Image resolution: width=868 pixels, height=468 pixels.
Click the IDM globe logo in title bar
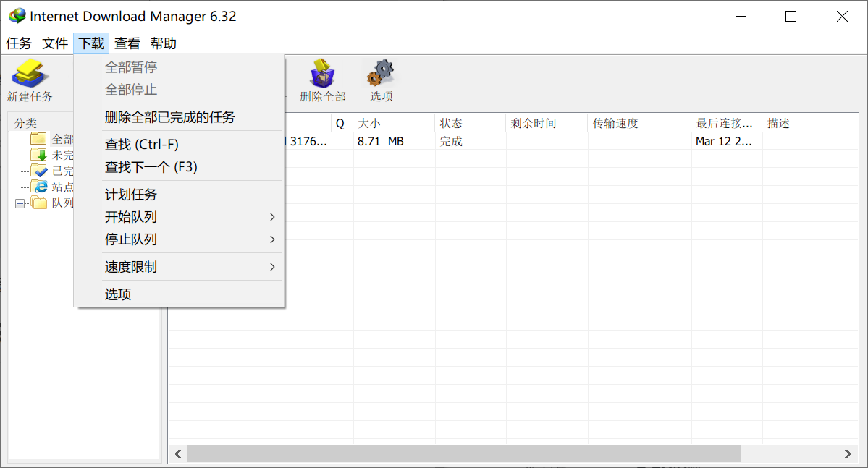click(17, 16)
